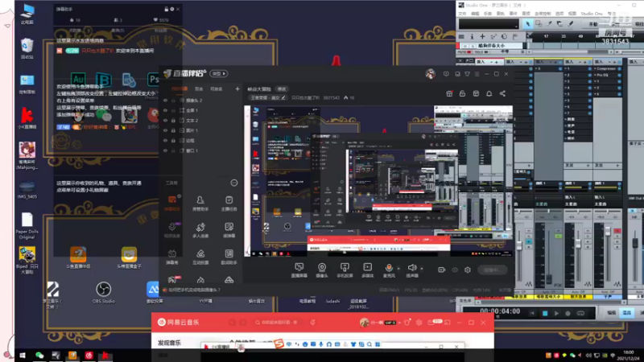Toggle the lock on 图片 1 source

coord(173,130)
